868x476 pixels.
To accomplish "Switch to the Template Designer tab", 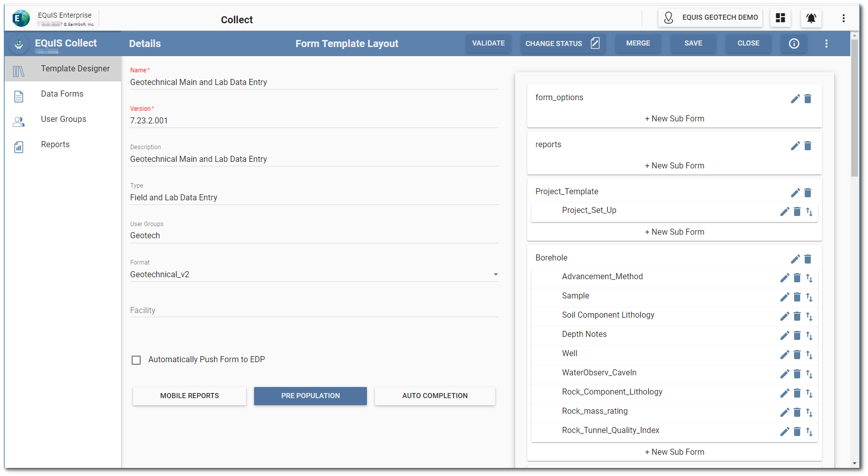I will [x=75, y=68].
